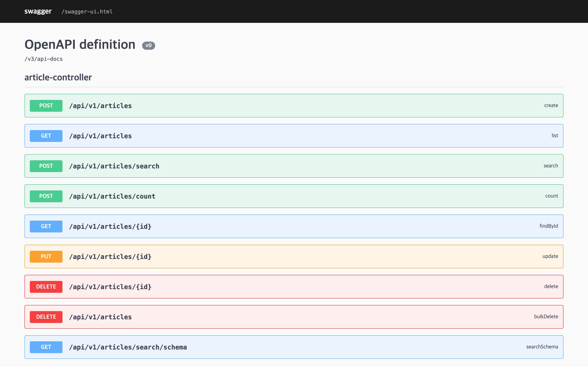Click the v0 version badge
Viewport: 588px width, 367px height.
click(148, 45)
